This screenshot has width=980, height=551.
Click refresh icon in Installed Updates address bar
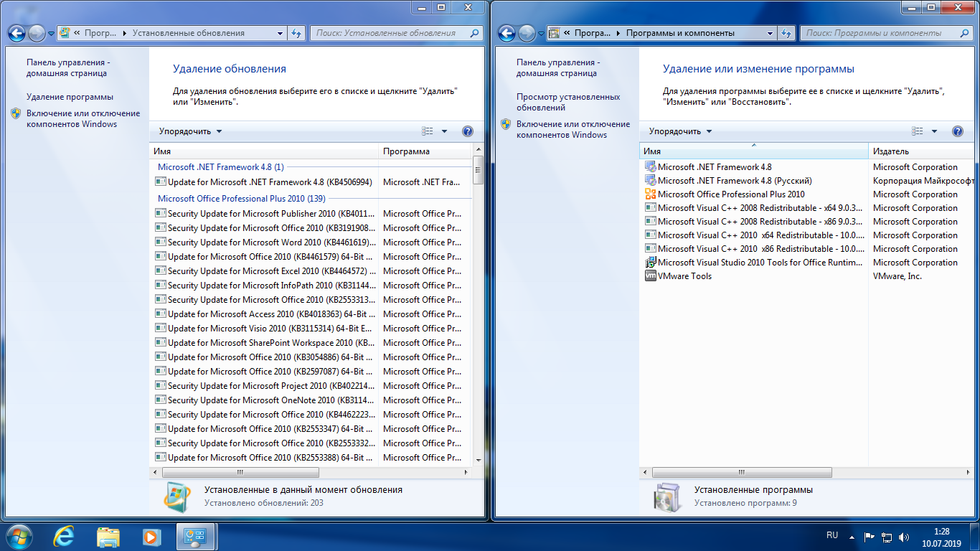[x=297, y=33]
